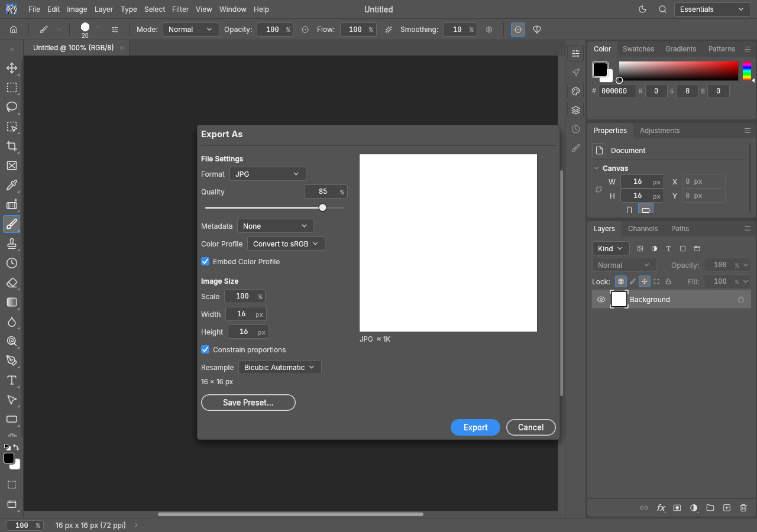Toggle lock position button in Layers
This screenshot has width=757, height=532.
click(x=645, y=281)
